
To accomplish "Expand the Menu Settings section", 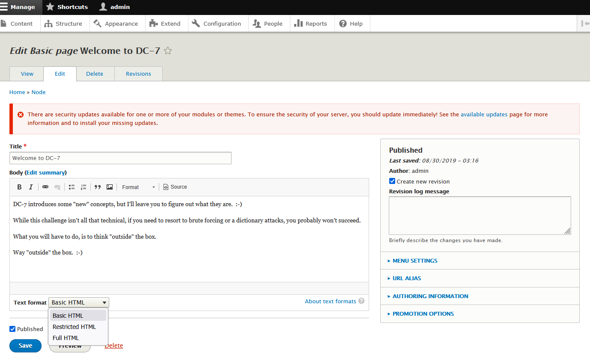I will pyautogui.click(x=415, y=260).
